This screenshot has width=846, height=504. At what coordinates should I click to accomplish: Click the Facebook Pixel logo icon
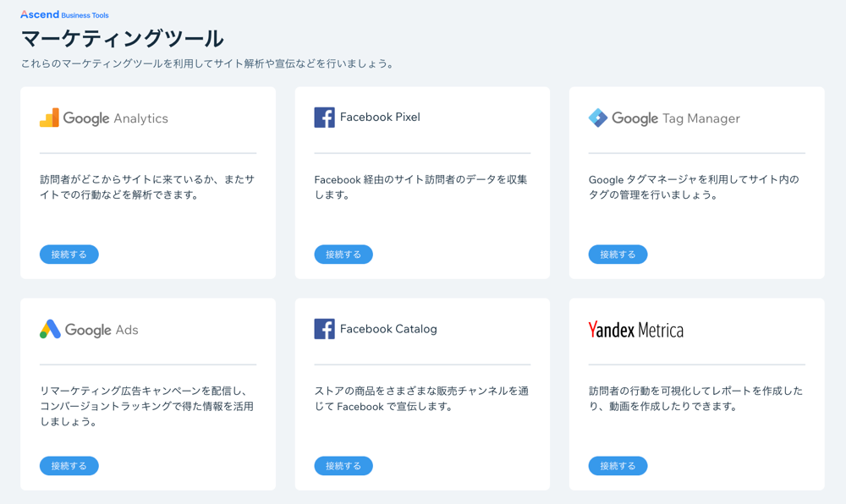click(x=324, y=118)
